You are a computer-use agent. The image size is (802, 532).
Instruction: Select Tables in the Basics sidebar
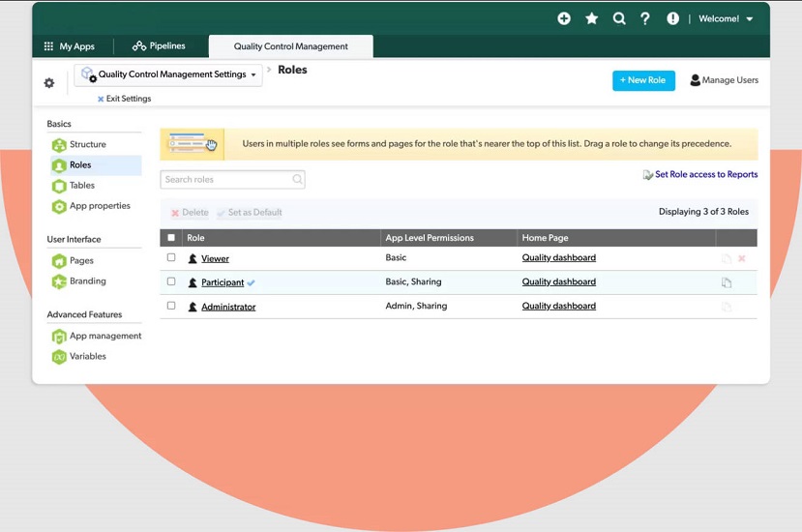(x=82, y=186)
